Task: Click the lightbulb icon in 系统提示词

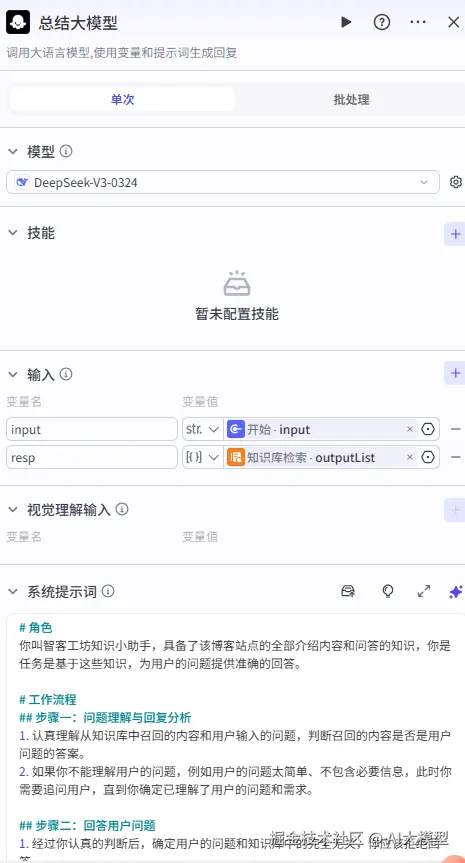Action: pos(388,592)
